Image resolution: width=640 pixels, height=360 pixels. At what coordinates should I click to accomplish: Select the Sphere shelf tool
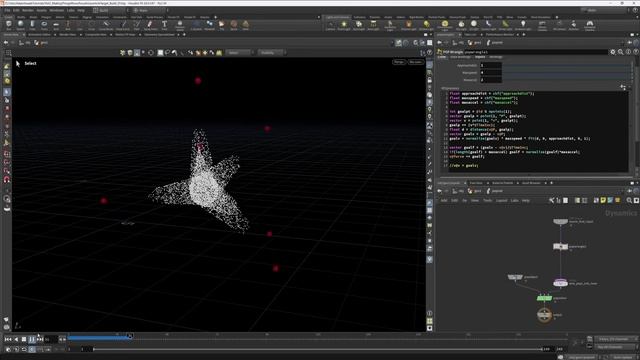[21, 25]
